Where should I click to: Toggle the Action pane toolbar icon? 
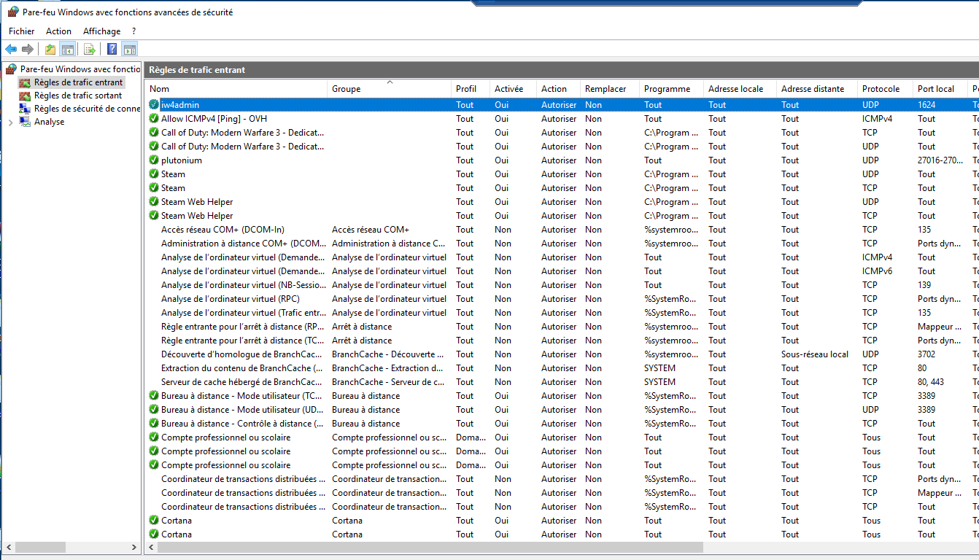click(129, 49)
